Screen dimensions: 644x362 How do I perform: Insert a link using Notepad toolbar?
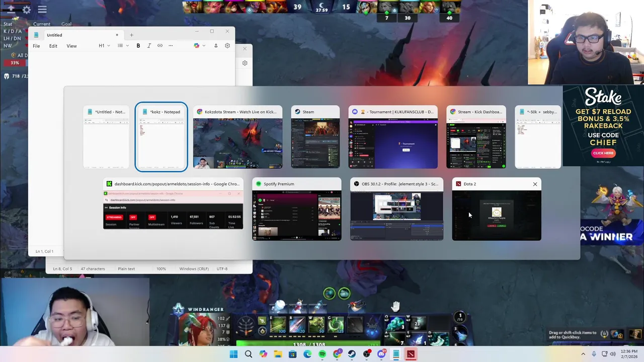160,46
